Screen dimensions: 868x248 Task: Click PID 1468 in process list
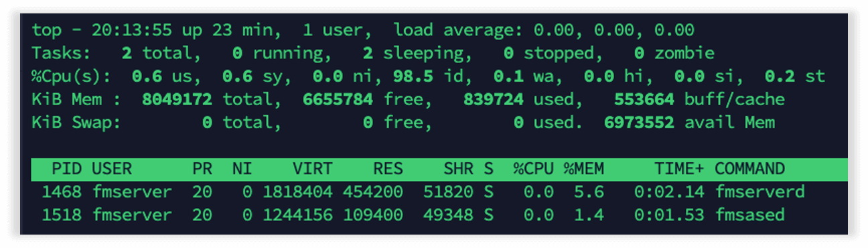coord(61,192)
